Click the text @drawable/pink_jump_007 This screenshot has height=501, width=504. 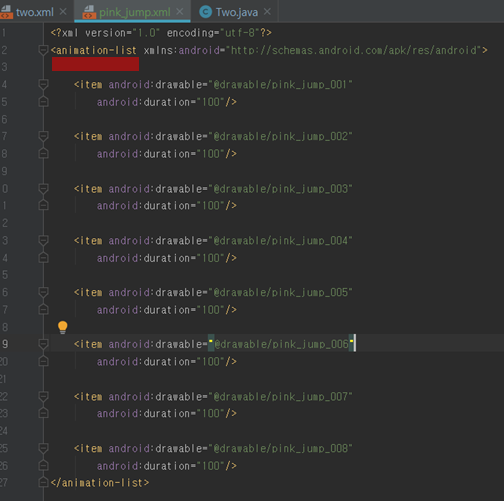(x=280, y=397)
